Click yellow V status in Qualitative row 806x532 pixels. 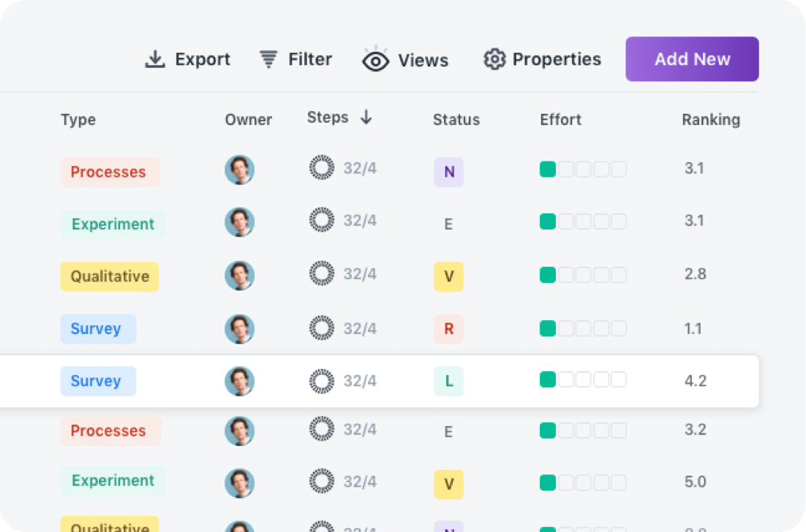tap(449, 277)
